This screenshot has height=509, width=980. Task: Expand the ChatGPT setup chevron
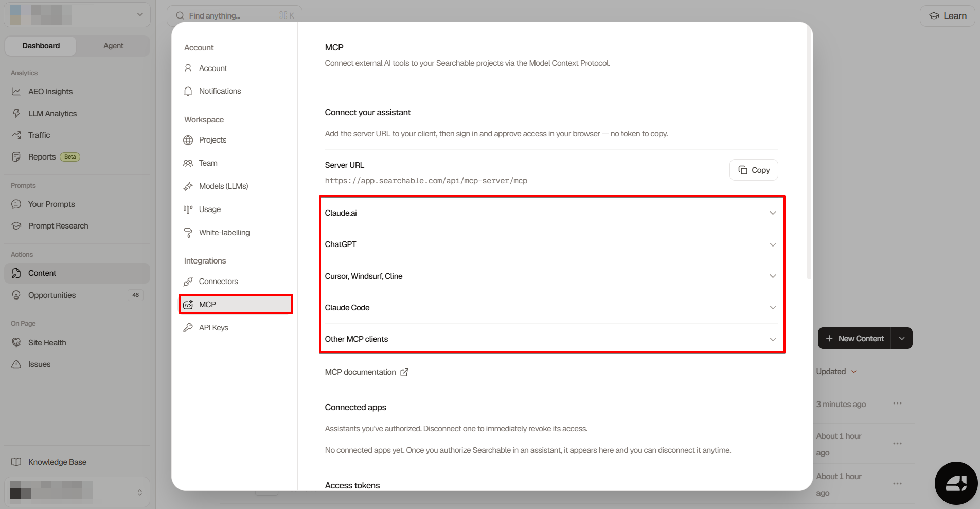[773, 244]
